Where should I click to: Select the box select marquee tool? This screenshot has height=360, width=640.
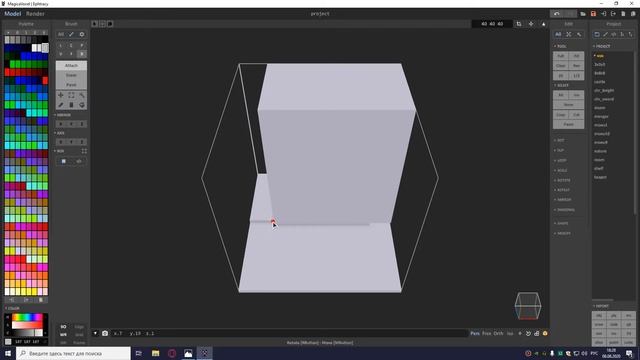point(71,95)
